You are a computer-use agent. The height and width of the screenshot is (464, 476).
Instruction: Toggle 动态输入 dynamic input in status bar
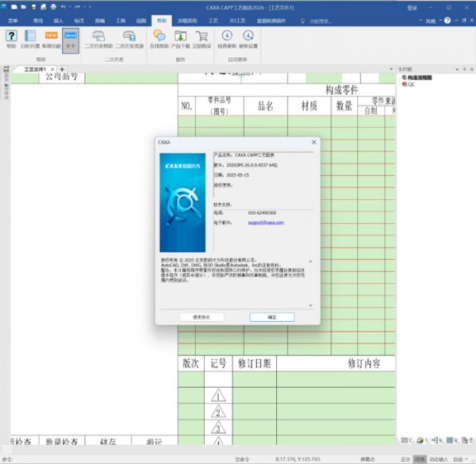click(x=439, y=459)
